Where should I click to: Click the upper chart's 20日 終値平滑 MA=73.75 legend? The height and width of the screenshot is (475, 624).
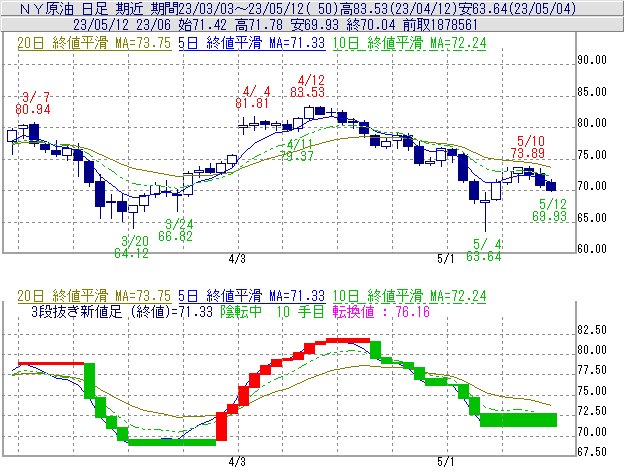tap(94, 43)
